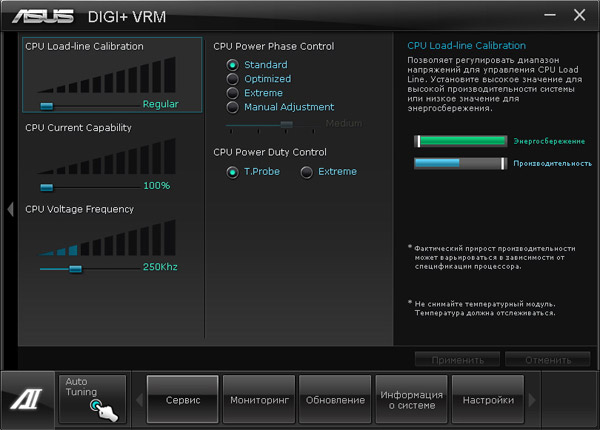The height and width of the screenshot is (430, 600).
Task: Select Optimized power phase control
Action: (x=232, y=79)
